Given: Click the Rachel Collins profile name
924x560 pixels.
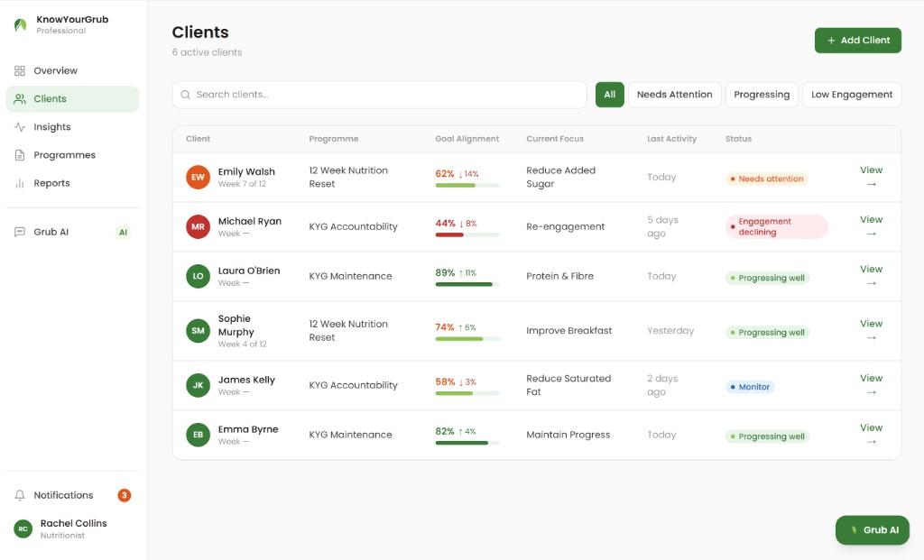Looking at the screenshot, I should coord(74,524).
